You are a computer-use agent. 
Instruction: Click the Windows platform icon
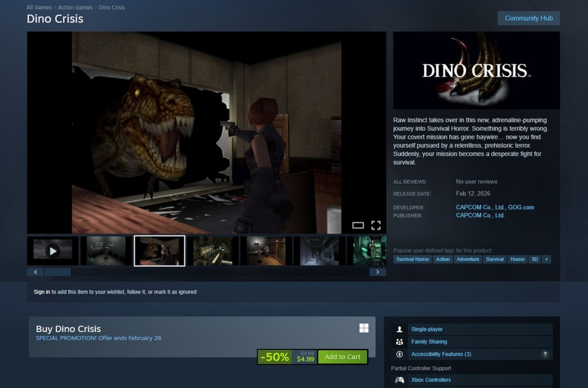364,328
